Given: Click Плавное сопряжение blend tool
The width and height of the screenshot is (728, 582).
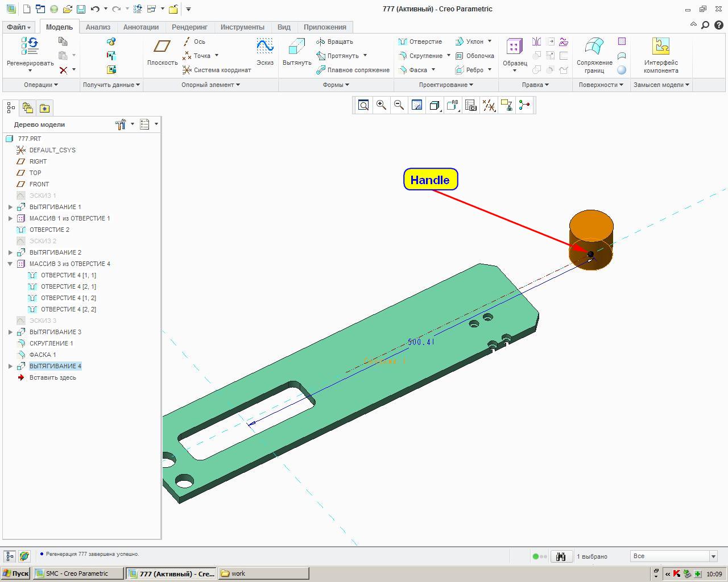Looking at the screenshot, I should click(x=353, y=70).
